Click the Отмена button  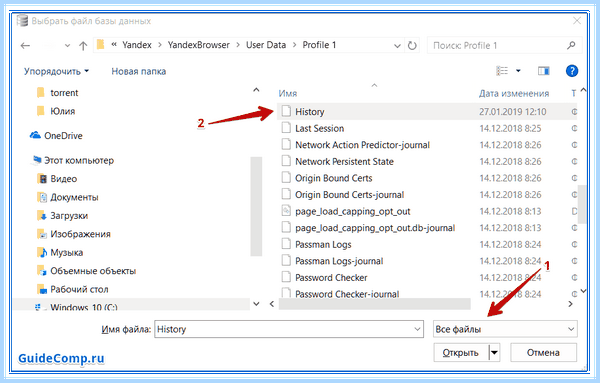click(x=543, y=352)
